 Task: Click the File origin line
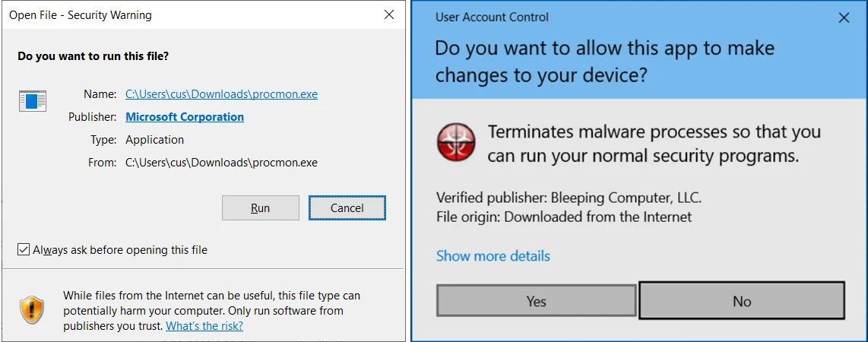point(564,217)
